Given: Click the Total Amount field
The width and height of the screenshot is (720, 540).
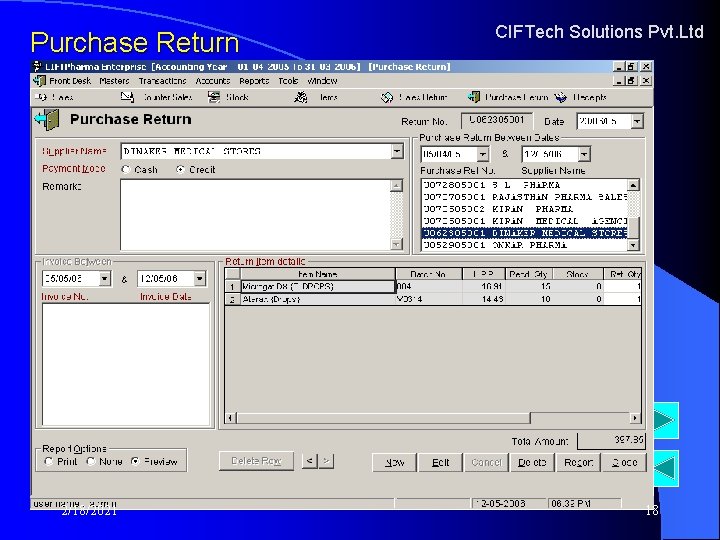Looking at the screenshot, I should (x=611, y=440).
